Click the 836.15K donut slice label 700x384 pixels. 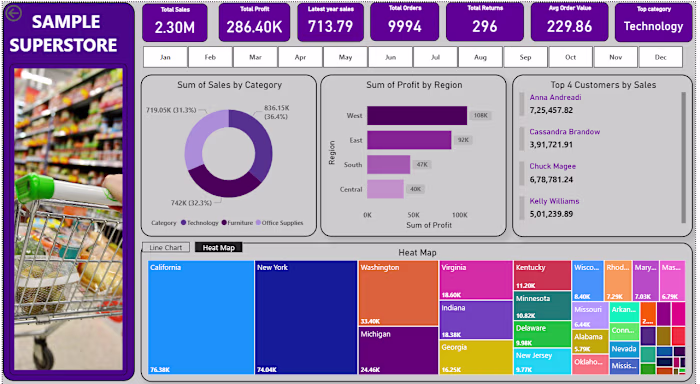tap(276, 112)
